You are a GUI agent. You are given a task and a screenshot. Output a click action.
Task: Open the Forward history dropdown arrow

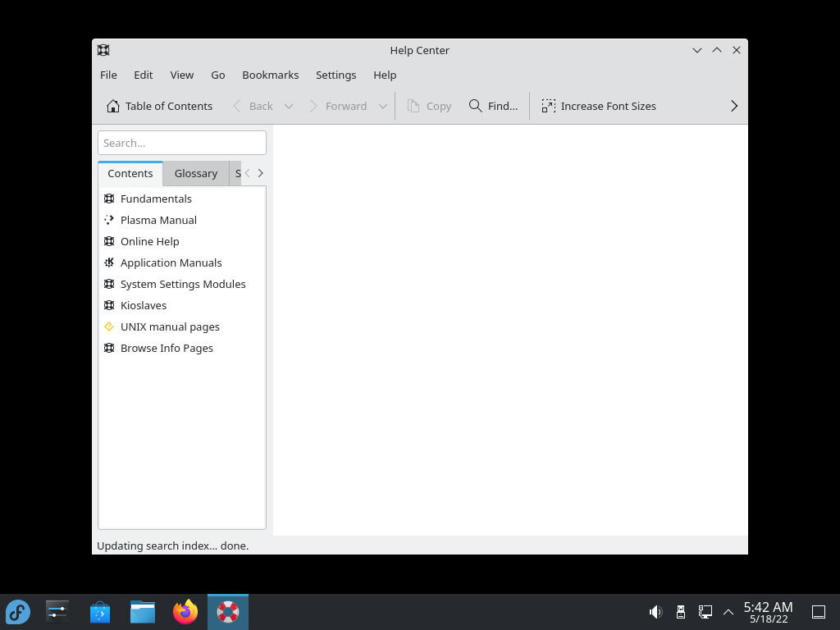383,106
